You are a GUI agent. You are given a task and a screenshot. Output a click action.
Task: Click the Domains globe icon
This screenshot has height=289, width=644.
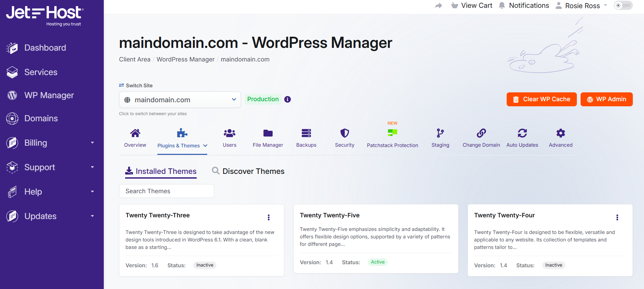pos(12,119)
